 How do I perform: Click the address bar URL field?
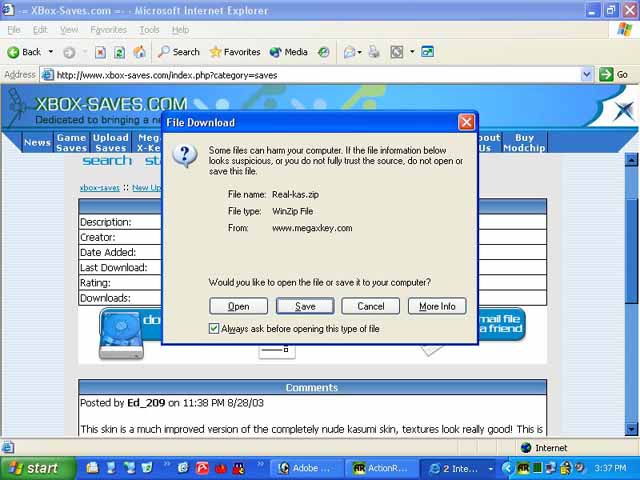click(x=316, y=75)
